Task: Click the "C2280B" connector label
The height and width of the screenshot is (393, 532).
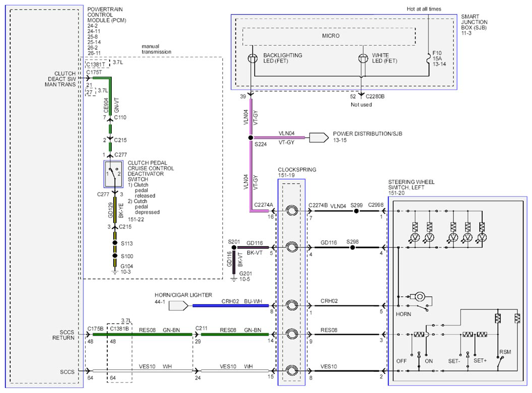Action: point(375,96)
